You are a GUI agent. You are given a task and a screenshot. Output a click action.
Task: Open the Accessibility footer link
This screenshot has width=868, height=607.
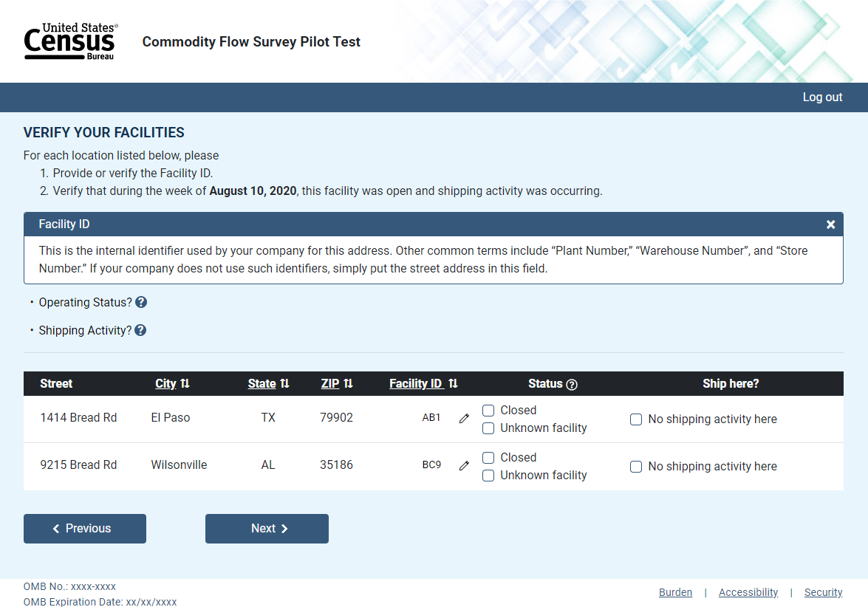[748, 592]
